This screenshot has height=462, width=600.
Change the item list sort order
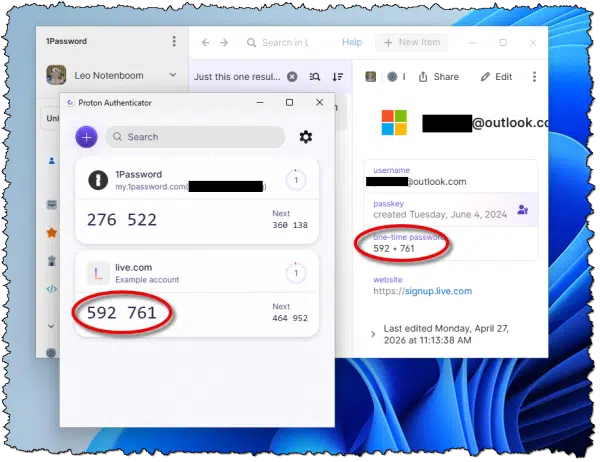[338, 77]
